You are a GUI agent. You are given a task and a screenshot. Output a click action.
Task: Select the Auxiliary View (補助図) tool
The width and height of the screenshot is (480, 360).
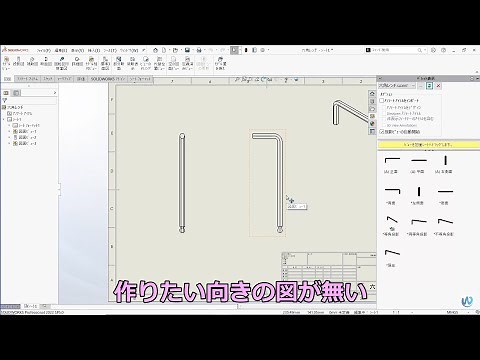click(x=32, y=61)
